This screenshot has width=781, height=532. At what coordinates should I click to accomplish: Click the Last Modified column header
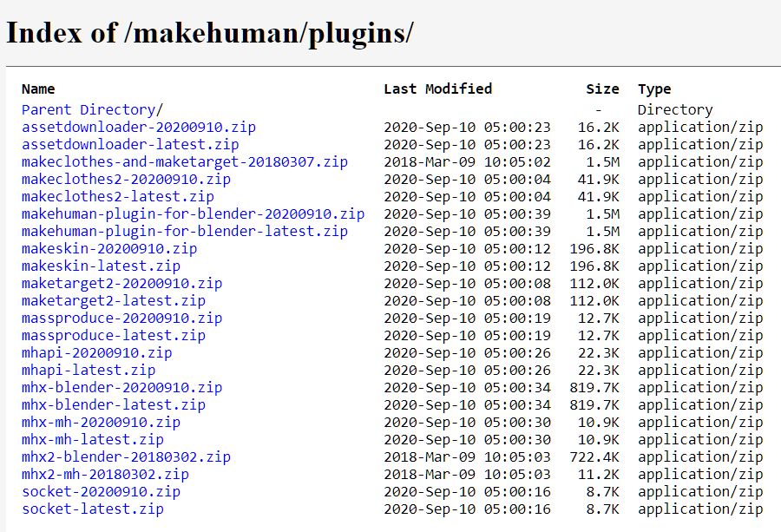pos(438,89)
